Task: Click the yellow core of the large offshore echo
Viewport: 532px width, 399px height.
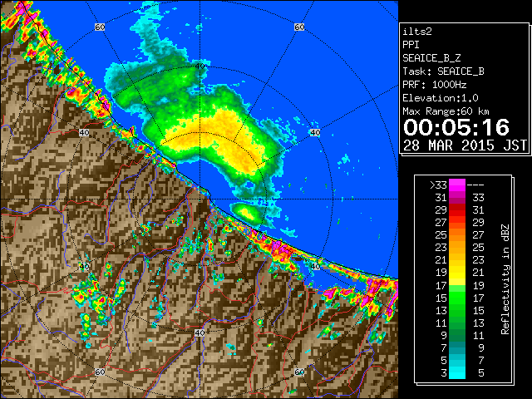Action: [217, 135]
